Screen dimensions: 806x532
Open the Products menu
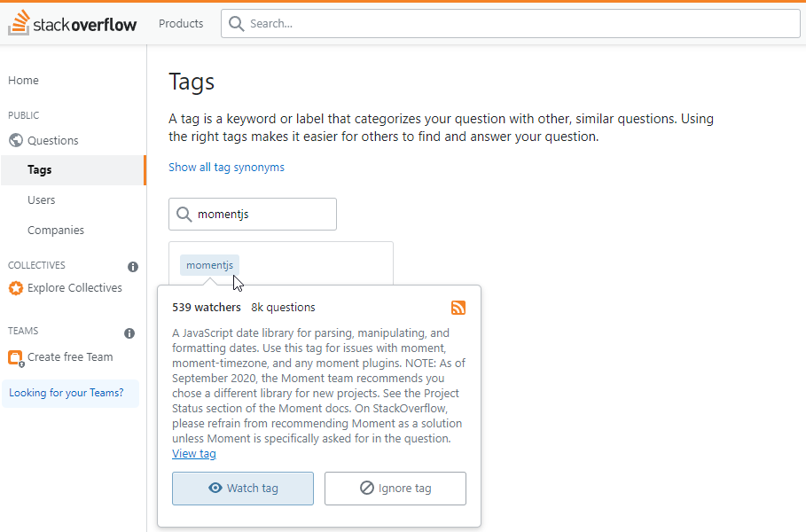[180, 23]
